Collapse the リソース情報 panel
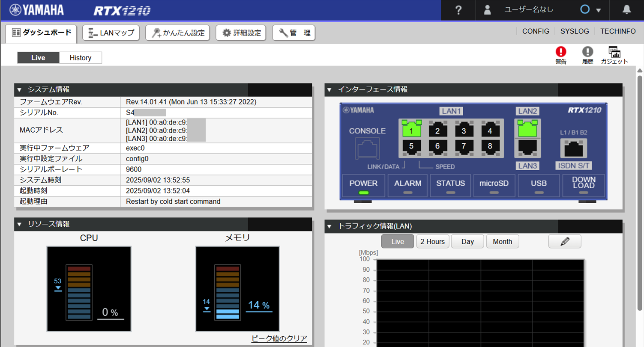The image size is (644, 347). click(19, 224)
